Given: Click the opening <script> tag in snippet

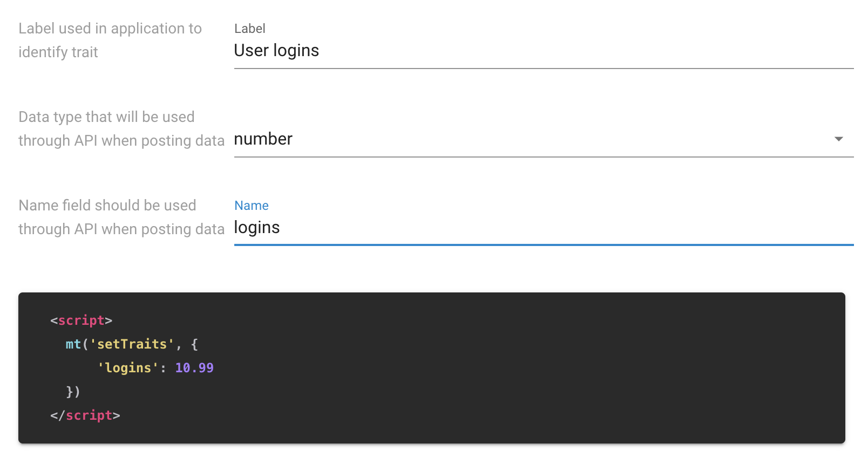Looking at the screenshot, I should [81, 320].
